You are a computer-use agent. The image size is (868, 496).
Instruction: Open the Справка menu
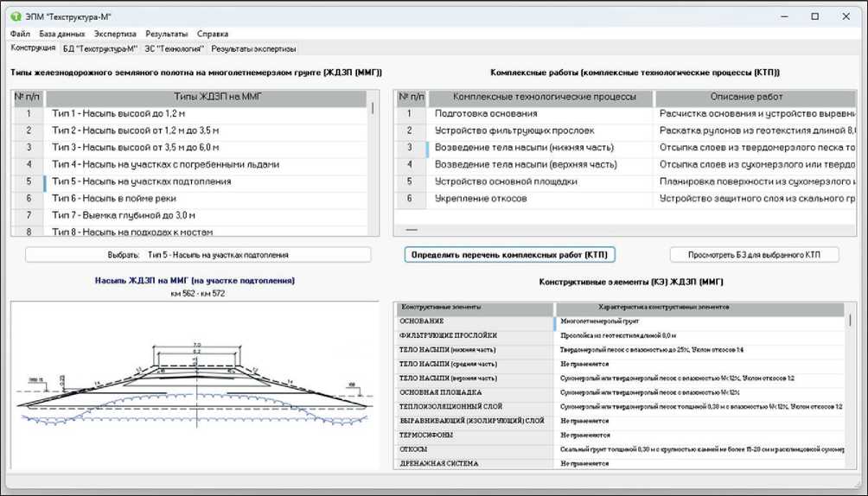(213, 34)
